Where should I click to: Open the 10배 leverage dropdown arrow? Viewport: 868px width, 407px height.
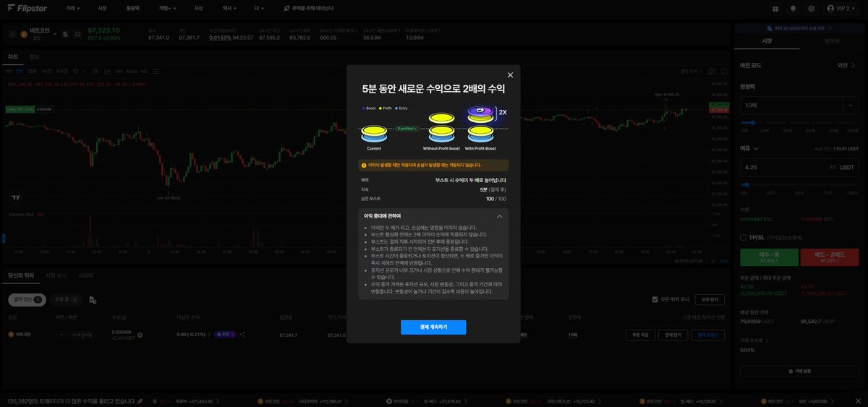click(x=851, y=106)
